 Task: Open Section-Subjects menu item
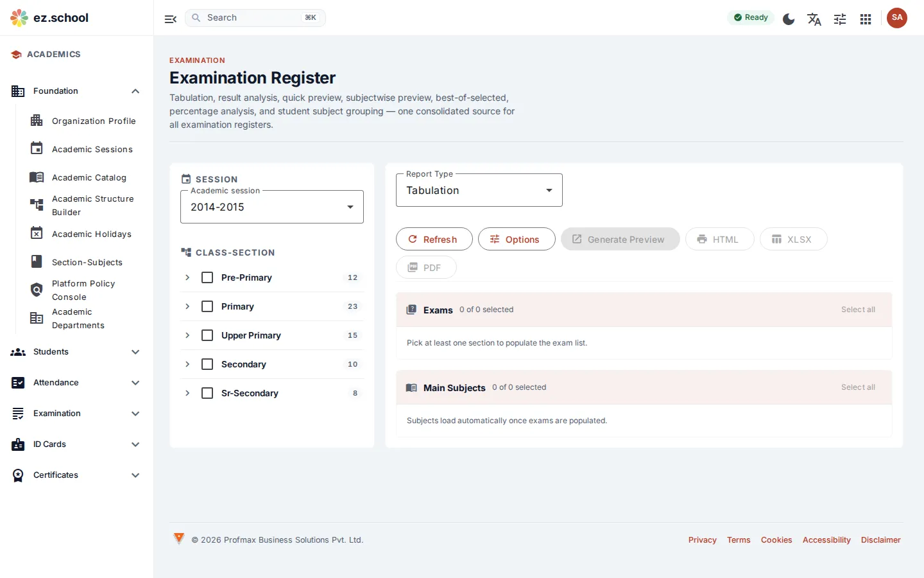point(84,262)
